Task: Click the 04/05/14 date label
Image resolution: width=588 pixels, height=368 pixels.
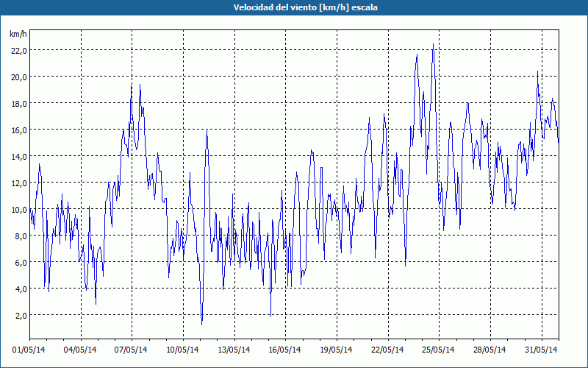Action: coord(80,350)
